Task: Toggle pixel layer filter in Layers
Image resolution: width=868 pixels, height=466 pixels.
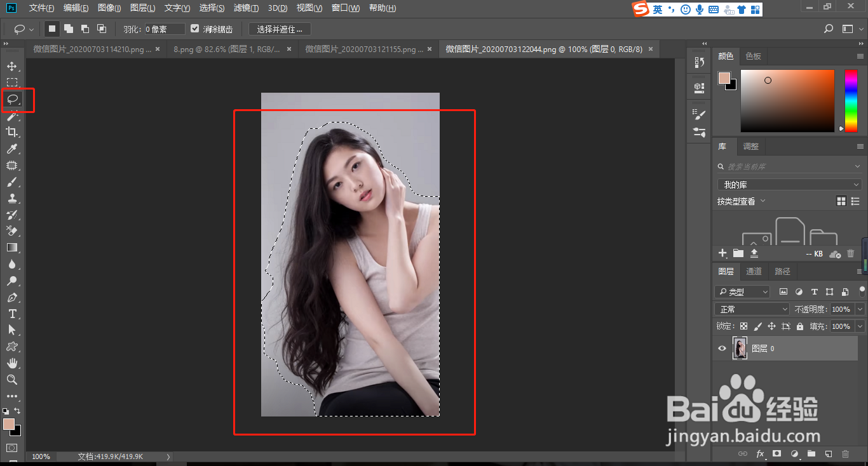Action: click(783, 292)
